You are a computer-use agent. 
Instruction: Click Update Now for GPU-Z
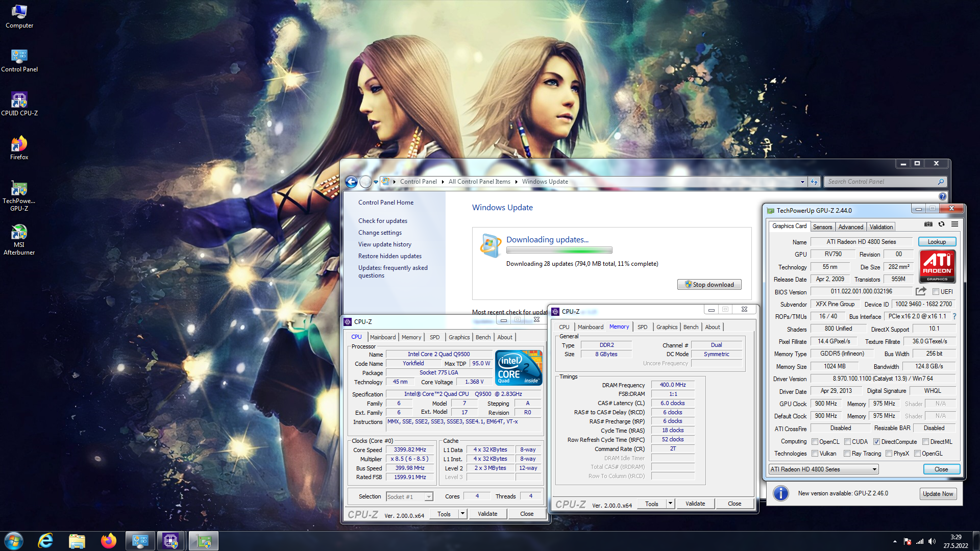pyautogui.click(x=938, y=494)
